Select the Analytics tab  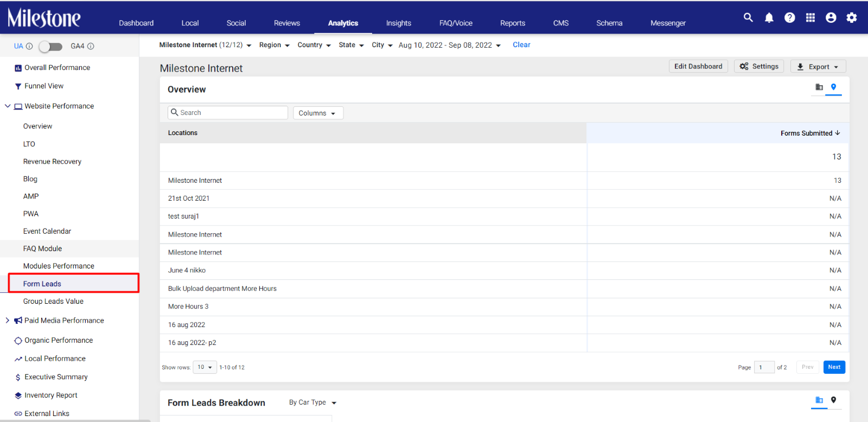click(x=343, y=23)
